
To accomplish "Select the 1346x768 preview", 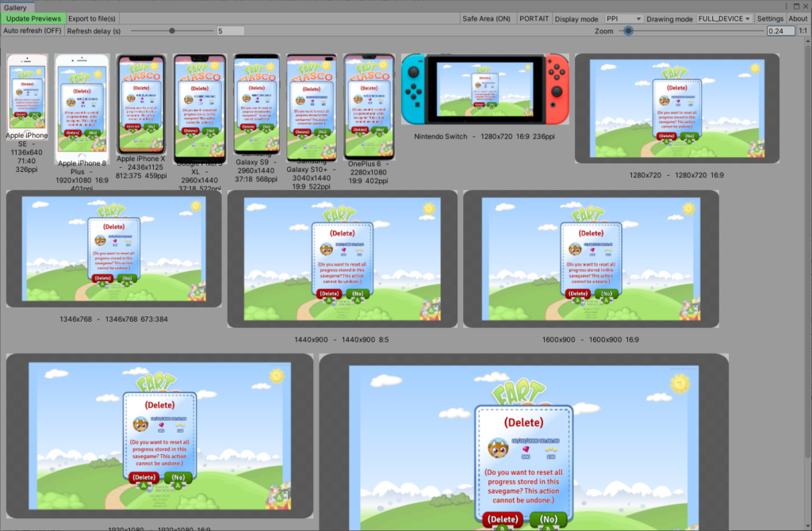I will pos(114,248).
